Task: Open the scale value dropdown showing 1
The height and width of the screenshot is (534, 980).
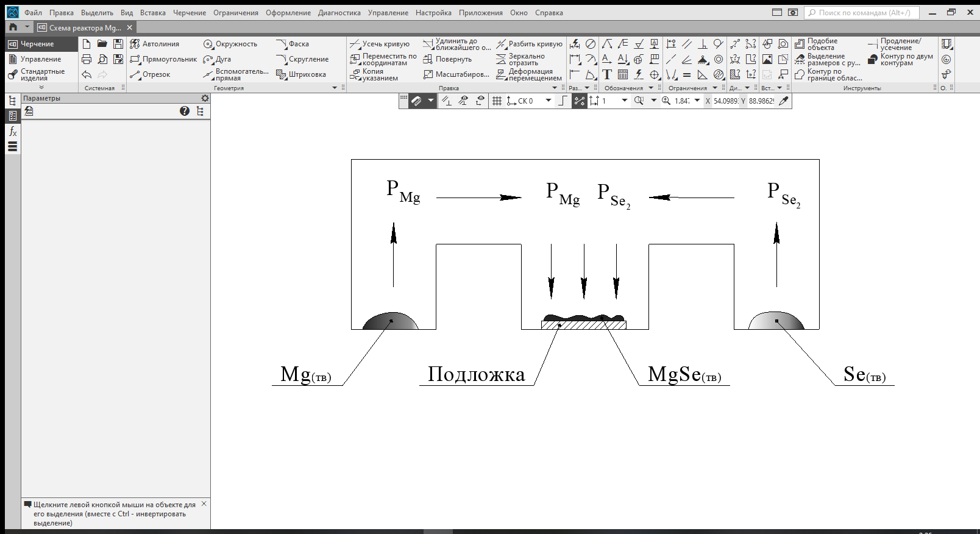Action: 624,101
